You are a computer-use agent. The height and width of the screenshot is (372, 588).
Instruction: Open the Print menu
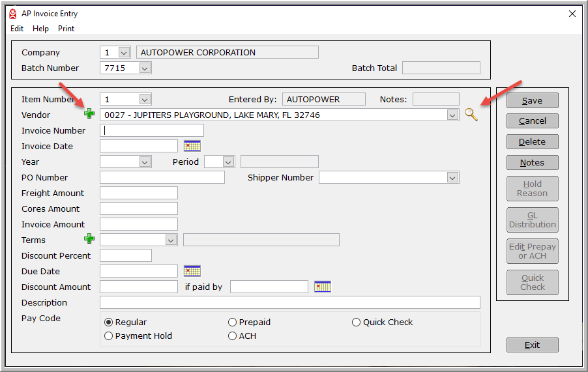pyautogui.click(x=66, y=29)
